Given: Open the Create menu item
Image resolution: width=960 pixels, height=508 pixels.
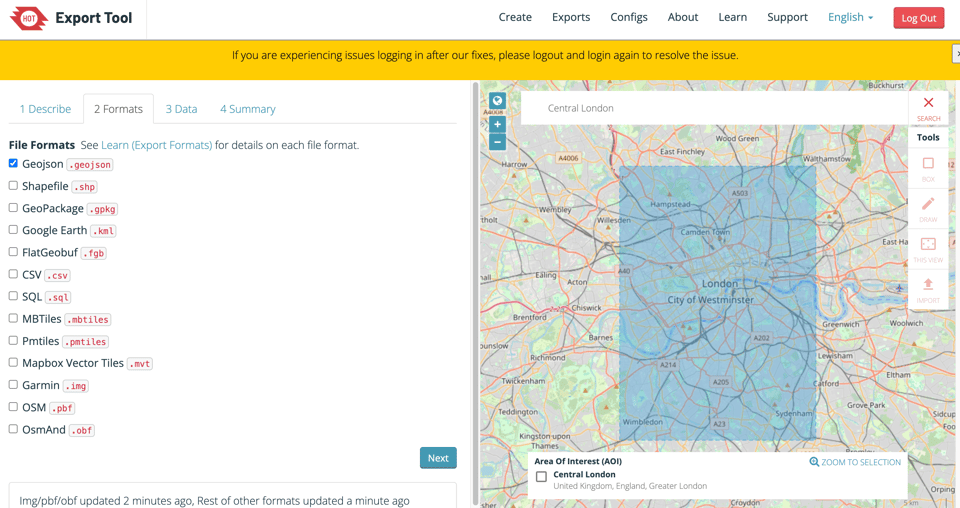Looking at the screenshot, I should click(x=515, y=18).
